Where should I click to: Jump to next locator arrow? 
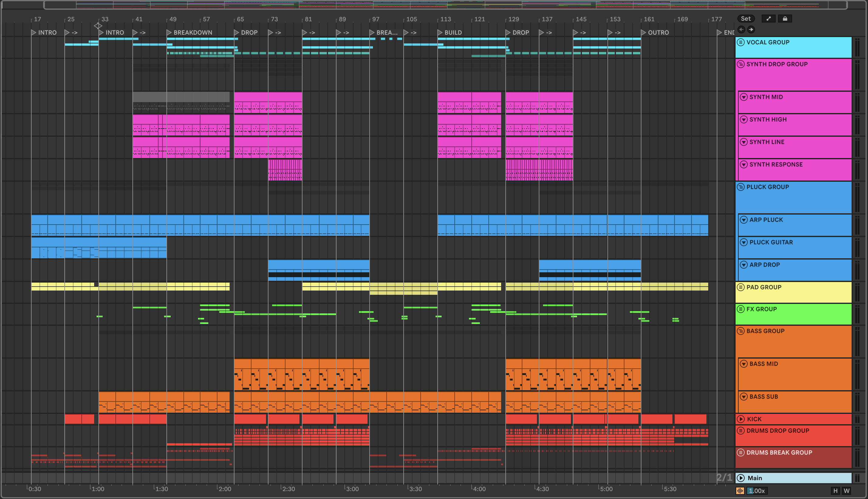click(751, 29)
